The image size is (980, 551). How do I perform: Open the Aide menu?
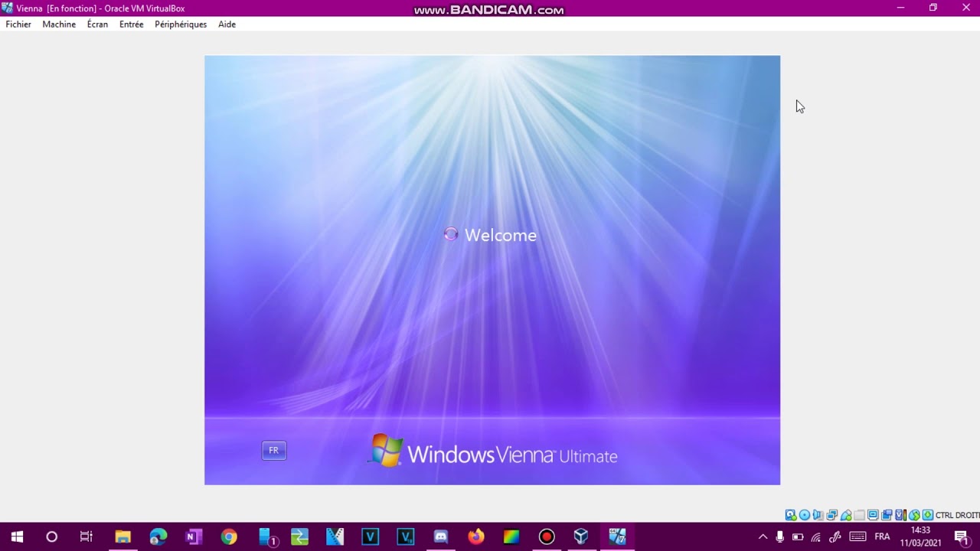[x=227, y=24]
